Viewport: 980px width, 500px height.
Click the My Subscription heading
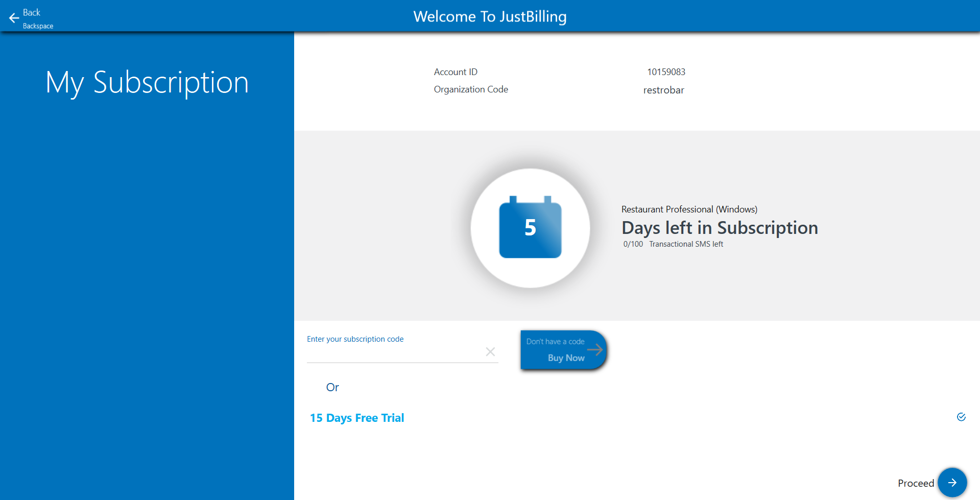pos(147,83)
